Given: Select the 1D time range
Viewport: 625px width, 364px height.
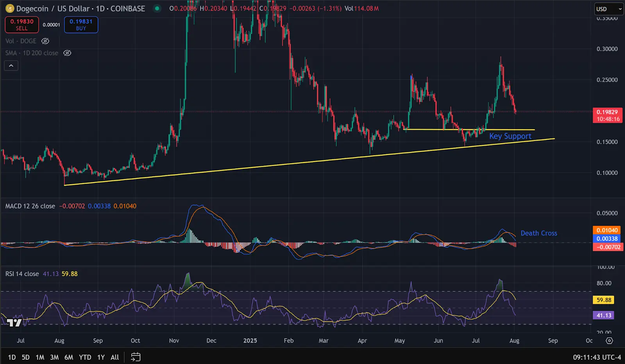Looking at the screenshot, I should click(12, 357).
